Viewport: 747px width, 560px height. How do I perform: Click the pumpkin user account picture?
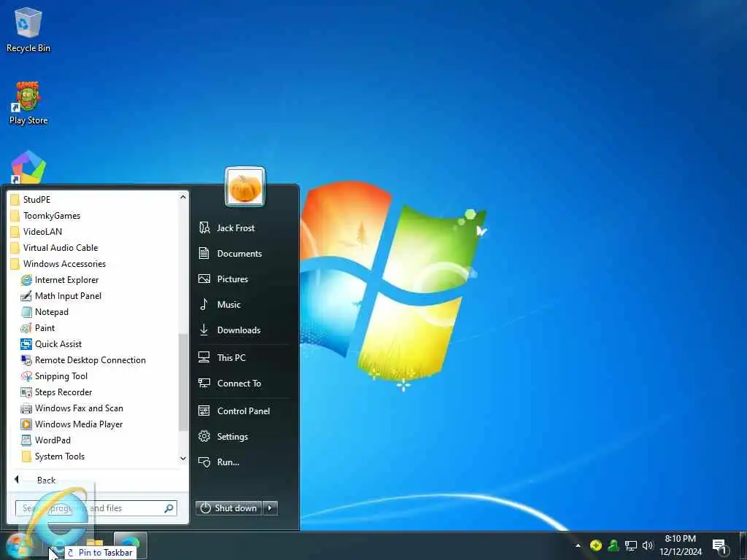[245, 187]
